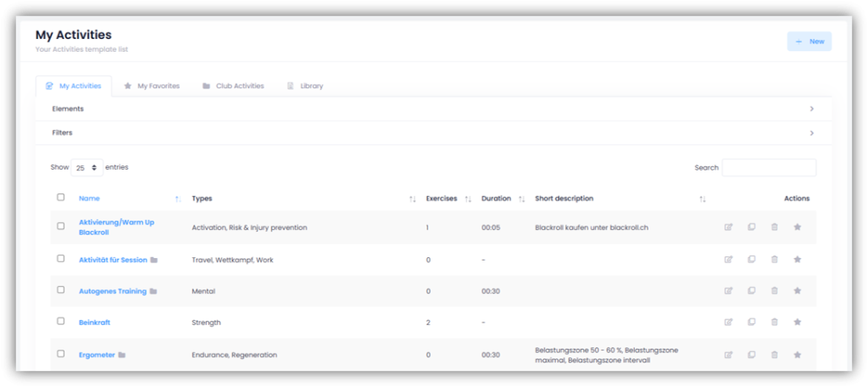Open the Ergometer activity link
The height and width of the screenshot is (387, 868).
point(97,355)
